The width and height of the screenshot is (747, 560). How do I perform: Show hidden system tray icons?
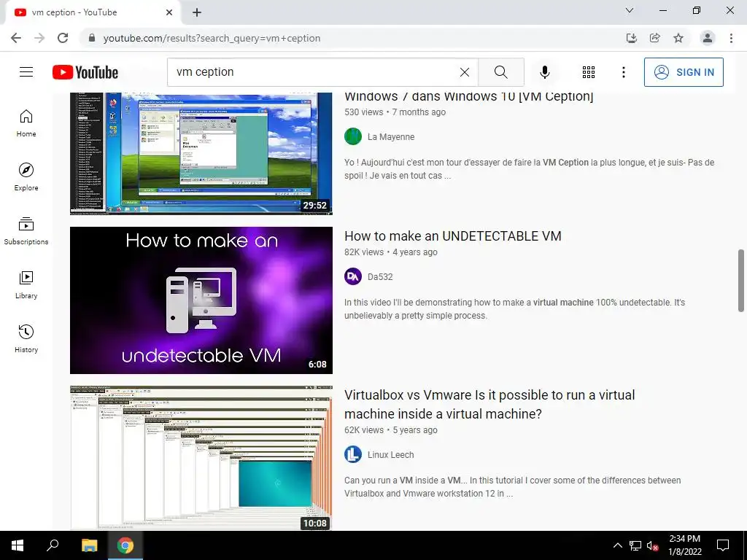coord(617,545)
